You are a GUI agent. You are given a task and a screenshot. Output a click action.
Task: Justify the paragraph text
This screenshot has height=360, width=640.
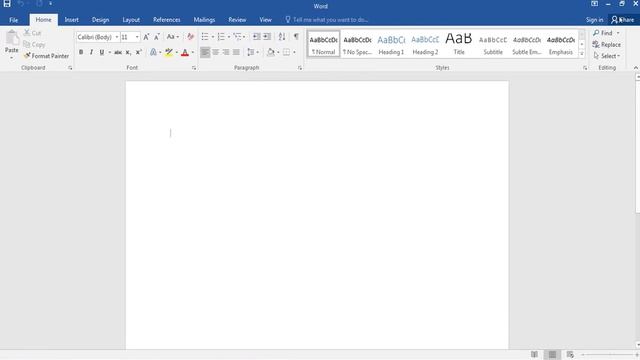pyautogui.click(x=236, y=52)
